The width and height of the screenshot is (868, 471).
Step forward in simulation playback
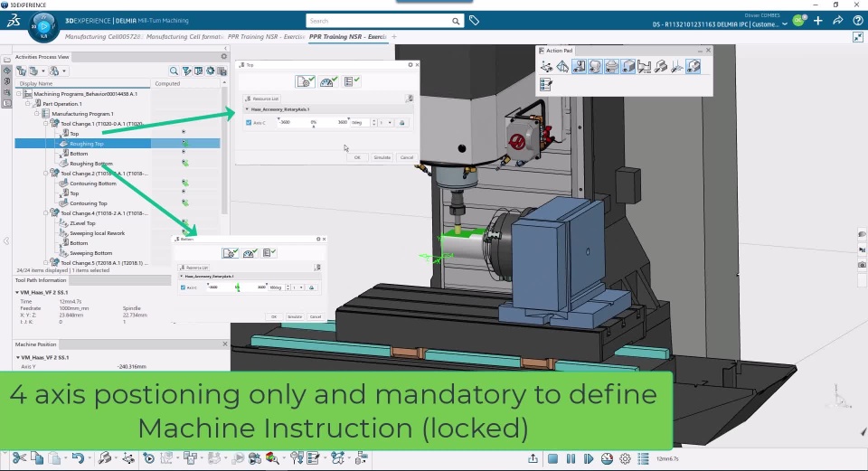point(589,459)
